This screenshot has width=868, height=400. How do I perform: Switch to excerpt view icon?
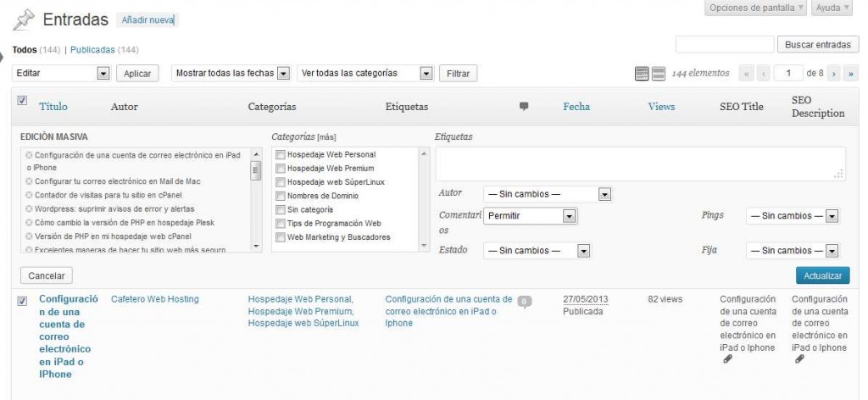point(658,73)
